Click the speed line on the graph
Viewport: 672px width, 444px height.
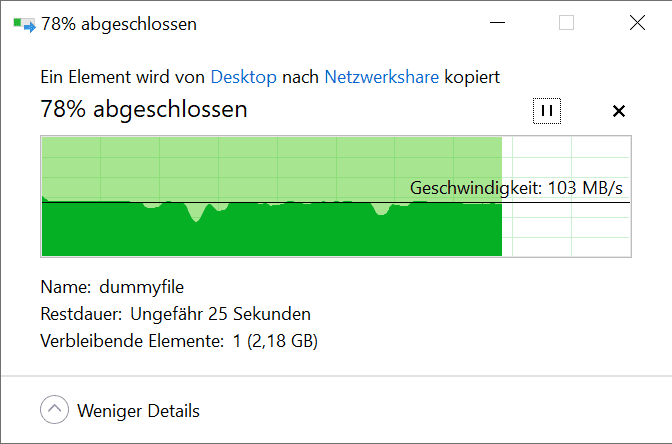pos(336,202)
